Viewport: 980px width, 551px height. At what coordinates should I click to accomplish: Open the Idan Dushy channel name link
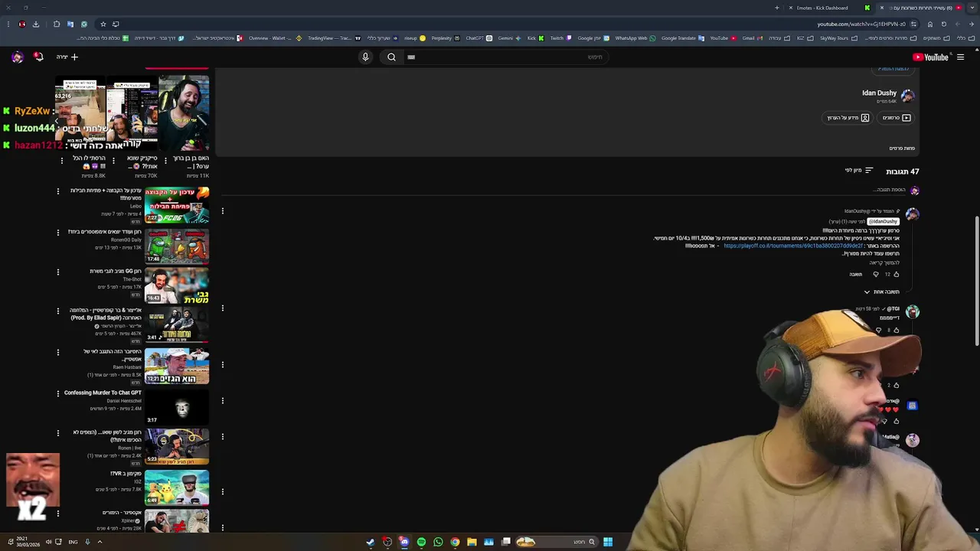[x=879, y=93]
